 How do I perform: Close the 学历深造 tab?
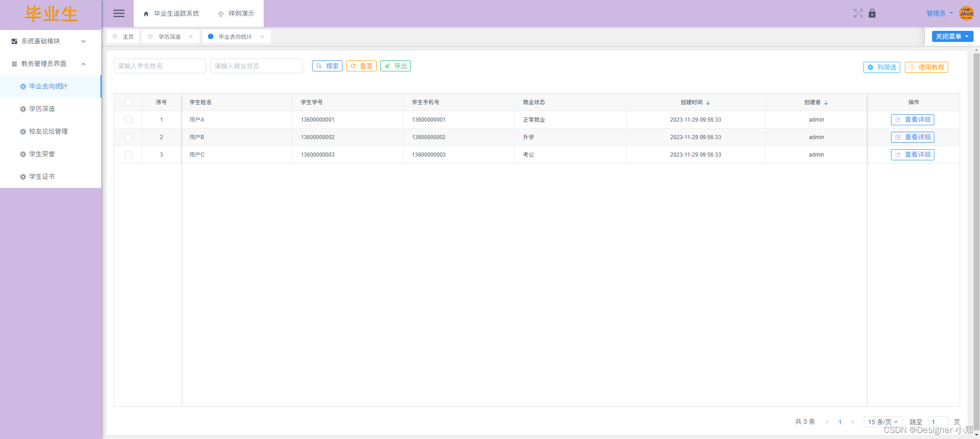(x=191, y=36)
